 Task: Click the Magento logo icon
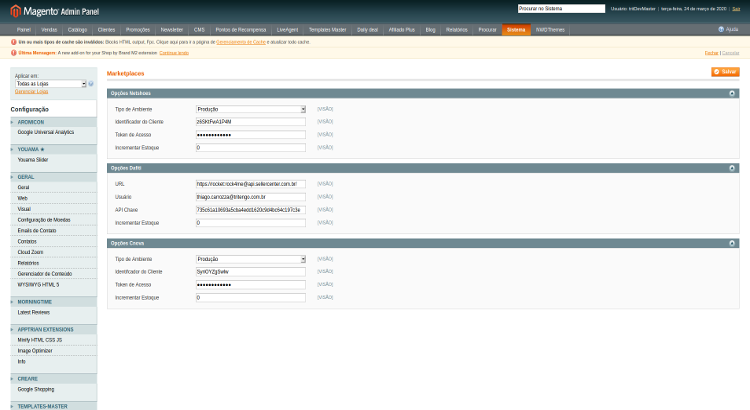(x=16, y=11)
